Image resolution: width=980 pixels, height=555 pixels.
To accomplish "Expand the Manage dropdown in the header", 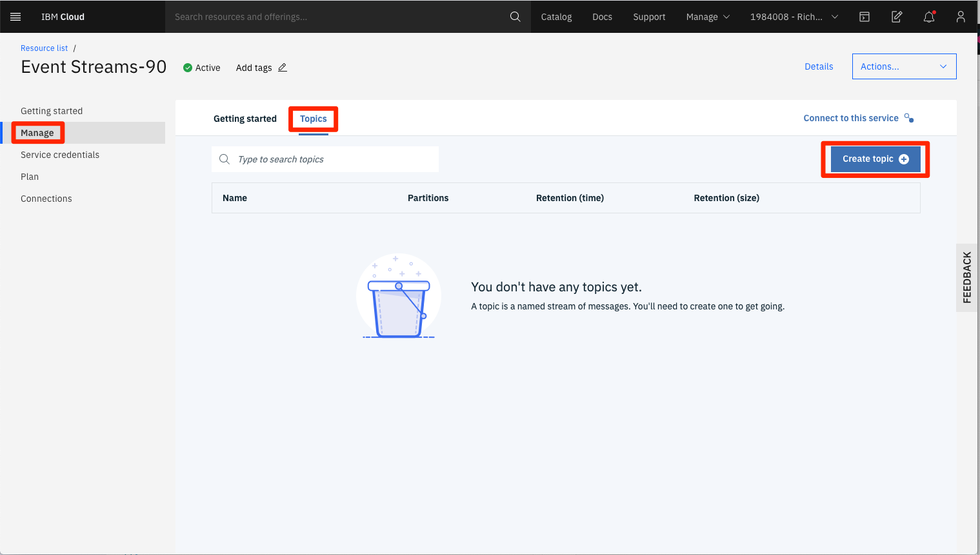I will coord(708,17).
